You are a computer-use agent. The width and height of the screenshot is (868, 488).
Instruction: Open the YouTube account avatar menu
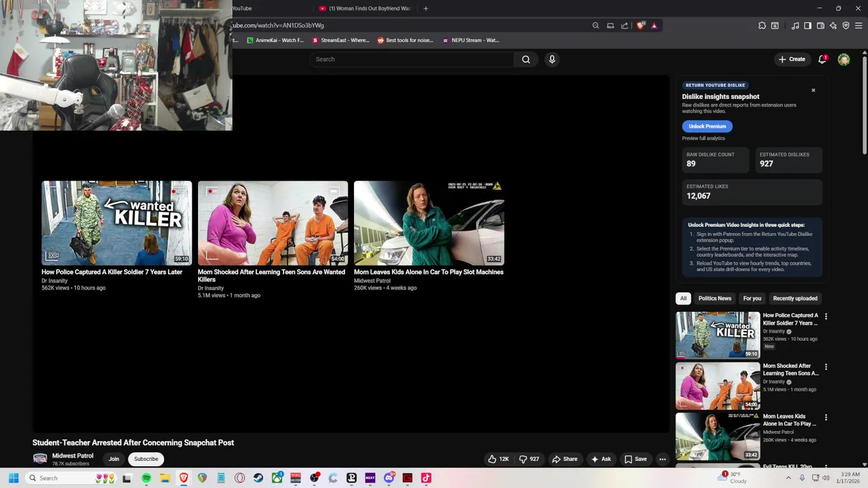pyautogui.click(x=844, y=60)
